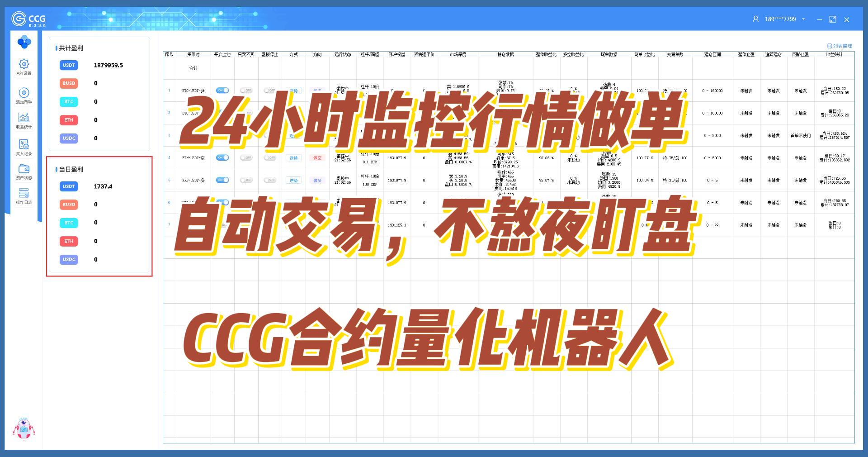Click the BTC badge under 共计盈利
Image resolution: width=868 pixels, height=457 pixels.
point(69,101)
